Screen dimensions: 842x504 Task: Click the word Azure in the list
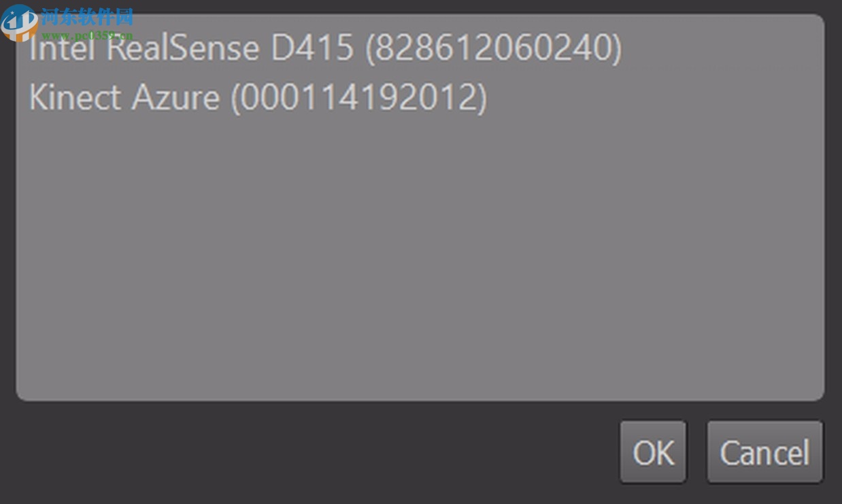pyautogui.click(x=175, y=98)
